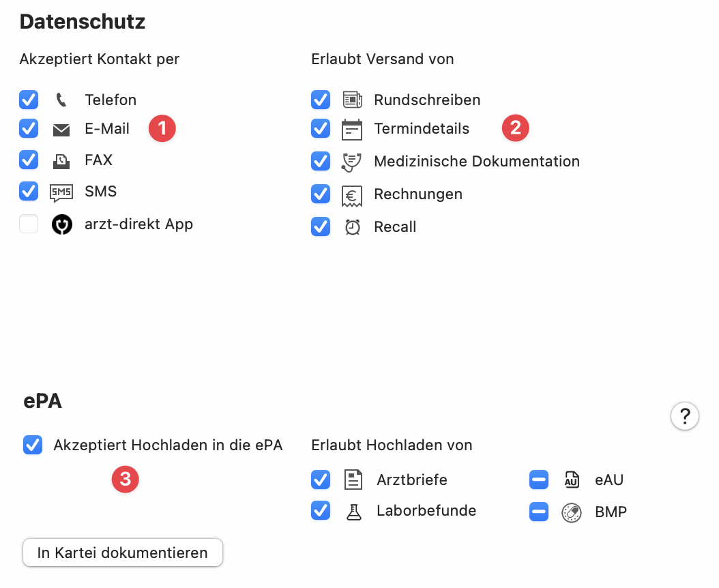Screen dimensions: 719x588
Task: Click the telephone icon next to Telefon
Action: click(61, 100)
